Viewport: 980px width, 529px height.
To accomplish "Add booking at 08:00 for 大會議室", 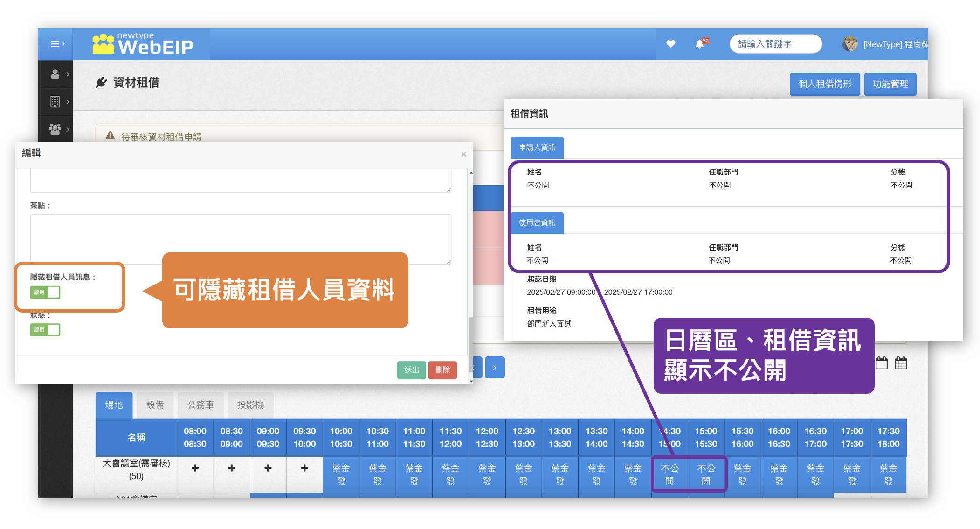I will [195, 468].
